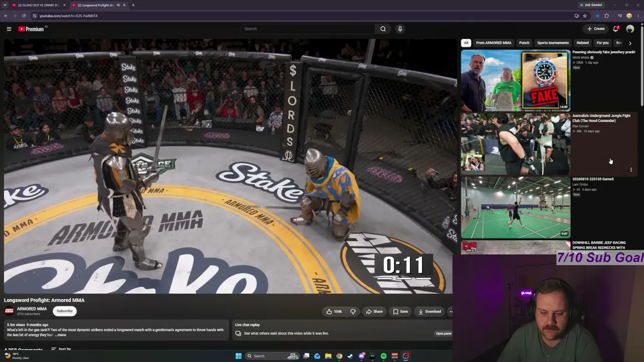Open the YouTube hamburger guide menu

(9, 29)
